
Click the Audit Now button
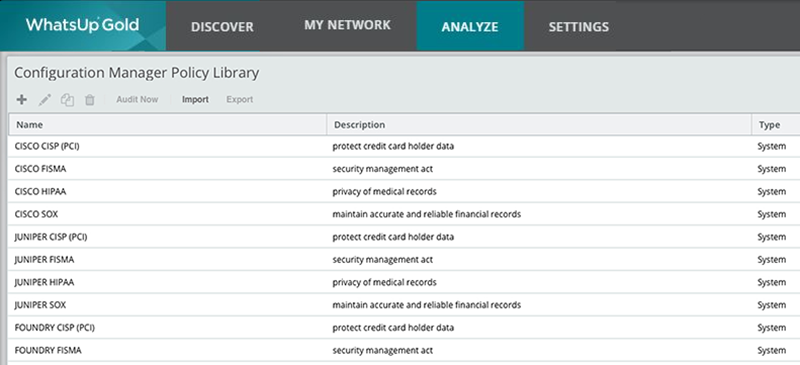click(x=137, y=100)
